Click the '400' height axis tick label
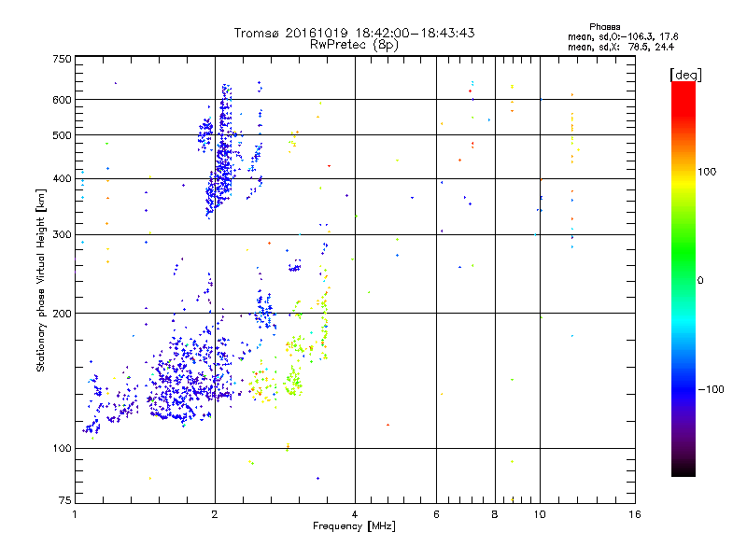This screenshot has height=560, width=747. [x=62, y=179]
